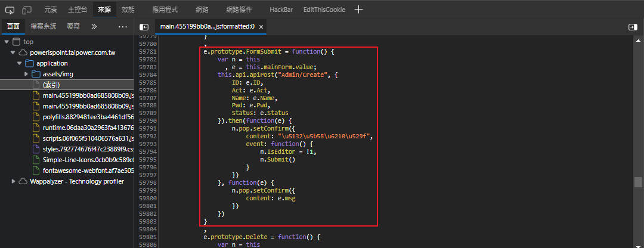The image size is (644, 248).
Task: Select the application folder label
Action: [x=52, y=63]
